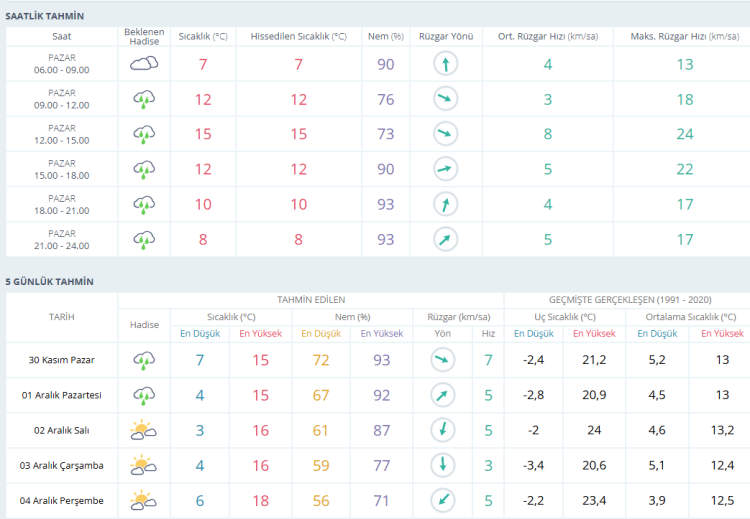Click the rainy icon for 30 Kasım Pazar
Viewport: 750px width, 519px height.
[144, 360]
